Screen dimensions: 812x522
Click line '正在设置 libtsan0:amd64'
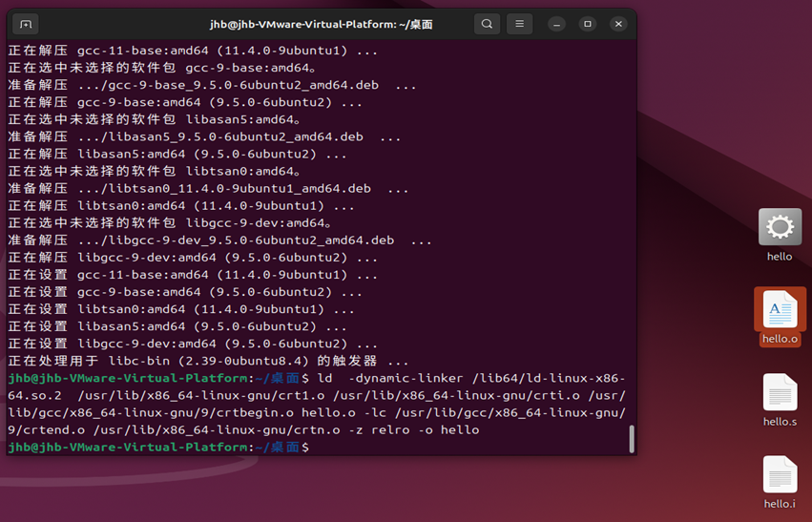pos(181,309)
